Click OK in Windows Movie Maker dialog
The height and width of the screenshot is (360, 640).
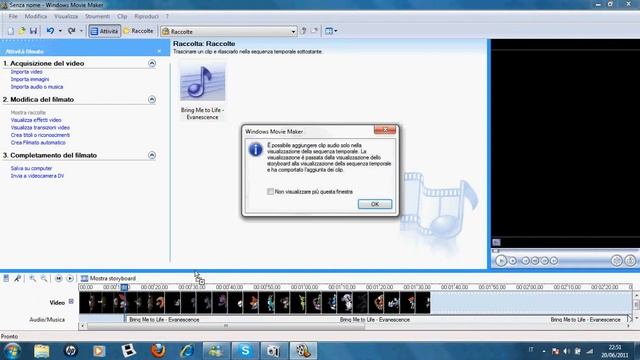(x=375, y=204)
